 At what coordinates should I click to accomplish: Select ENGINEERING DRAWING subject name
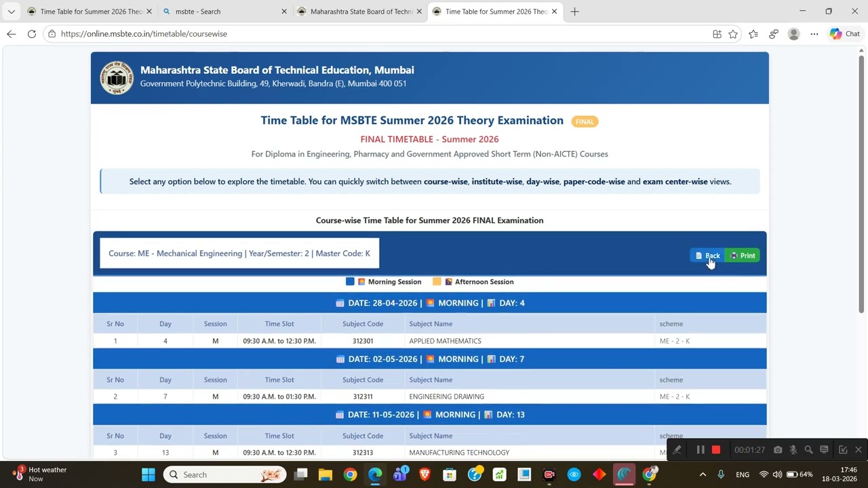446,396
